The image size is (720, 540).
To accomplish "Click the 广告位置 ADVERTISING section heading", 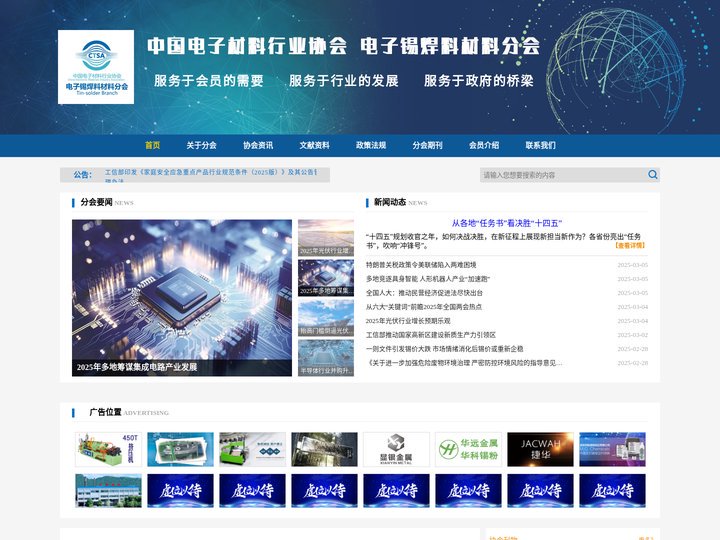I will (x=129, y=412).
